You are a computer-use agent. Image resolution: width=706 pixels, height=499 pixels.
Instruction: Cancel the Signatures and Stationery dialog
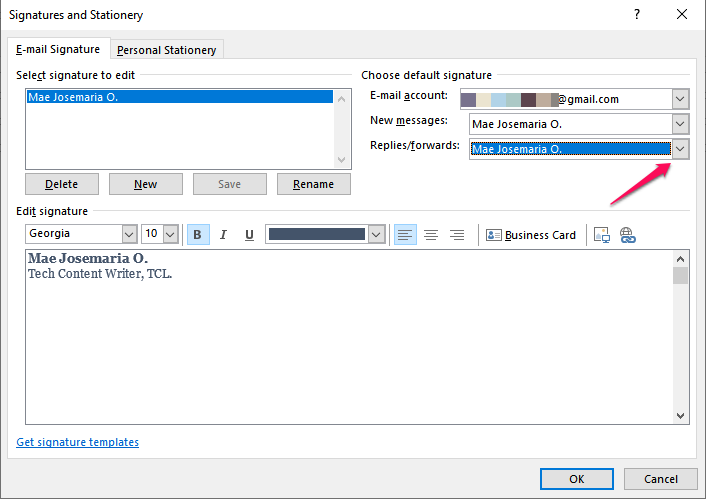[x=661, y=479]
